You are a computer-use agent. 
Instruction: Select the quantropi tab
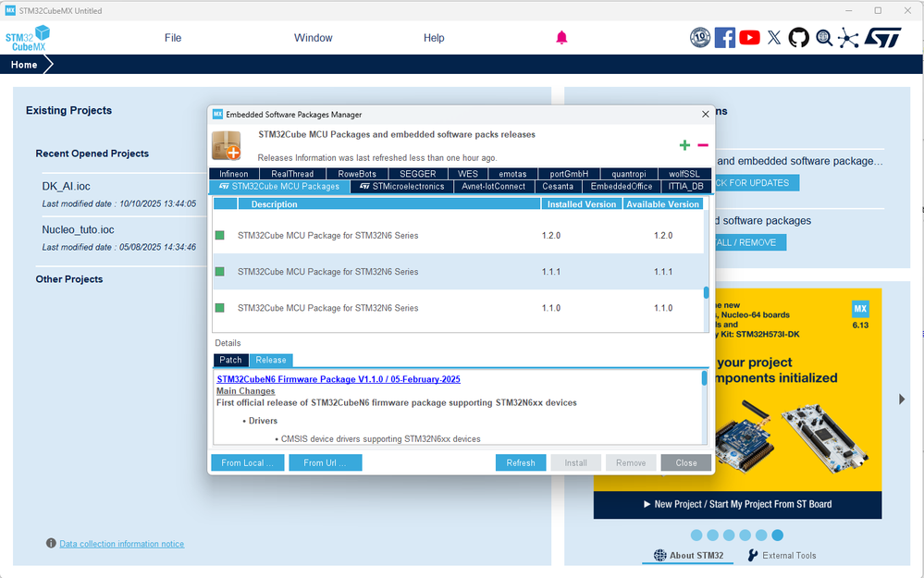(629, 174)
